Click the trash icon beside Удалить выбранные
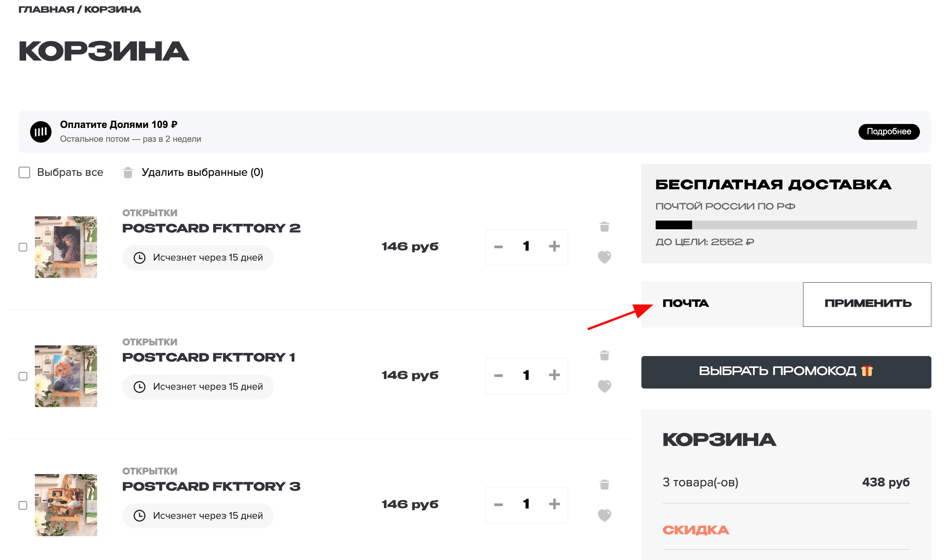Viewport: 952px width, 560px height. (128, 172)
